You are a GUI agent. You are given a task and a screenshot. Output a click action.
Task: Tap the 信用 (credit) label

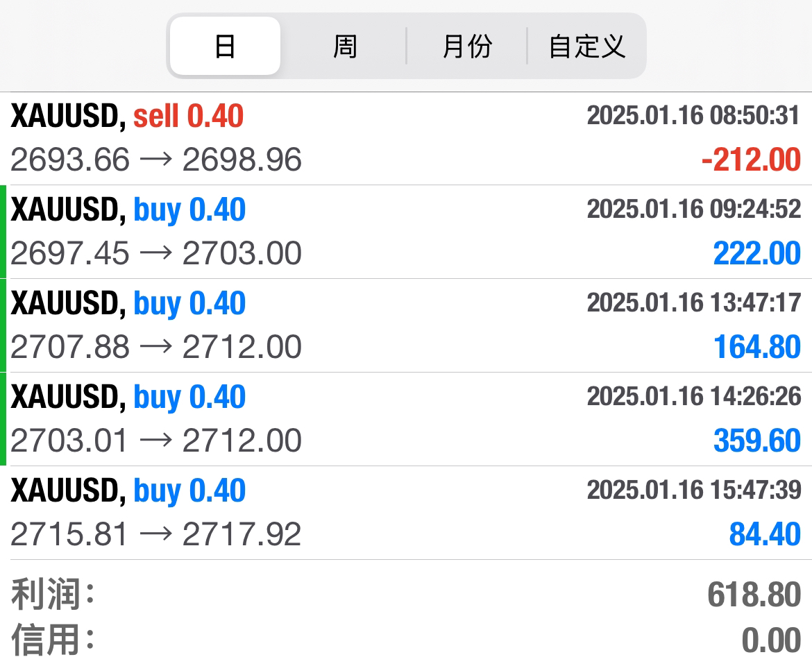coord(53,640)
